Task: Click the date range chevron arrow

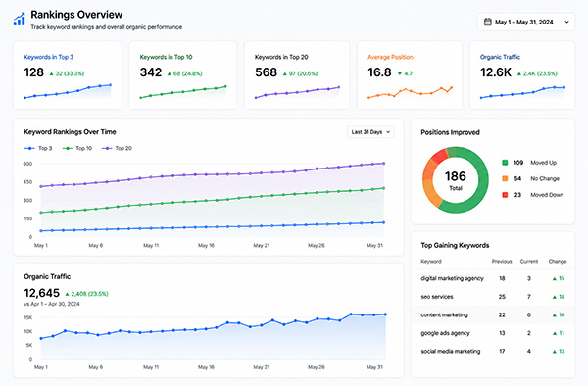Action: 566,22
